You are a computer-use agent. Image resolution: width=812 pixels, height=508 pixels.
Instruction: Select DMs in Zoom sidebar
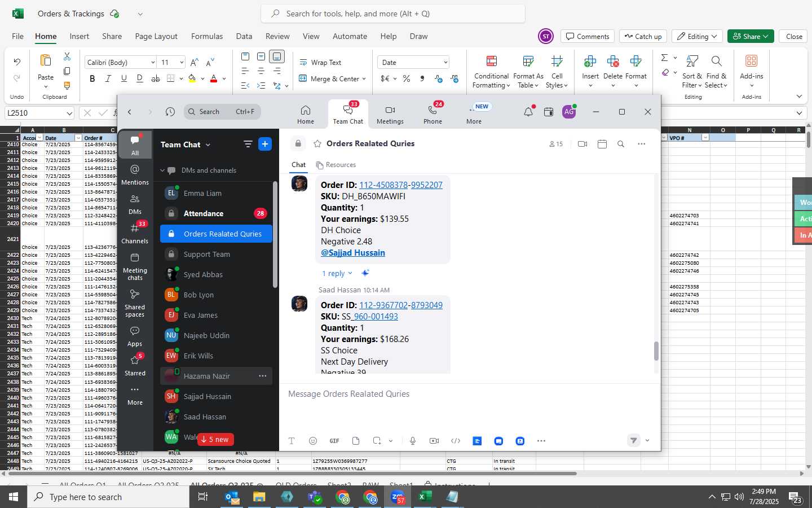pyautogui.click(x=135, y=204)
